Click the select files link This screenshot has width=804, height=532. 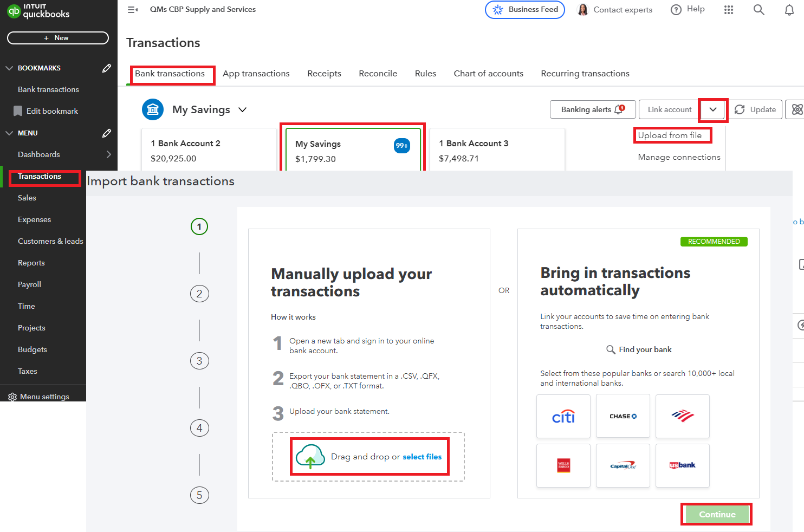tap(422, 457)
